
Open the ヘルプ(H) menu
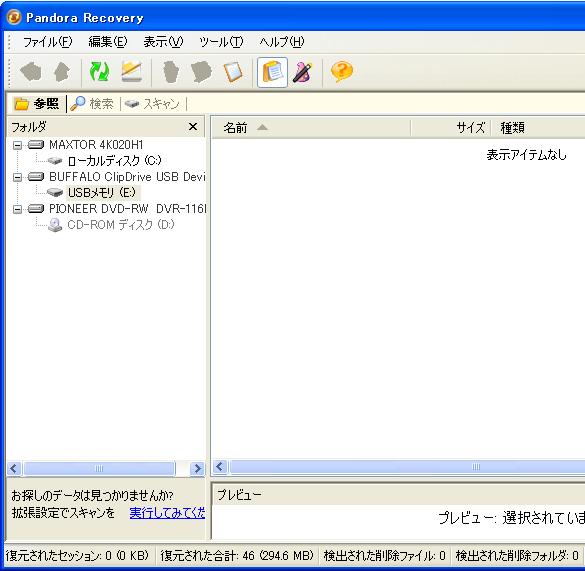[282, 42]
